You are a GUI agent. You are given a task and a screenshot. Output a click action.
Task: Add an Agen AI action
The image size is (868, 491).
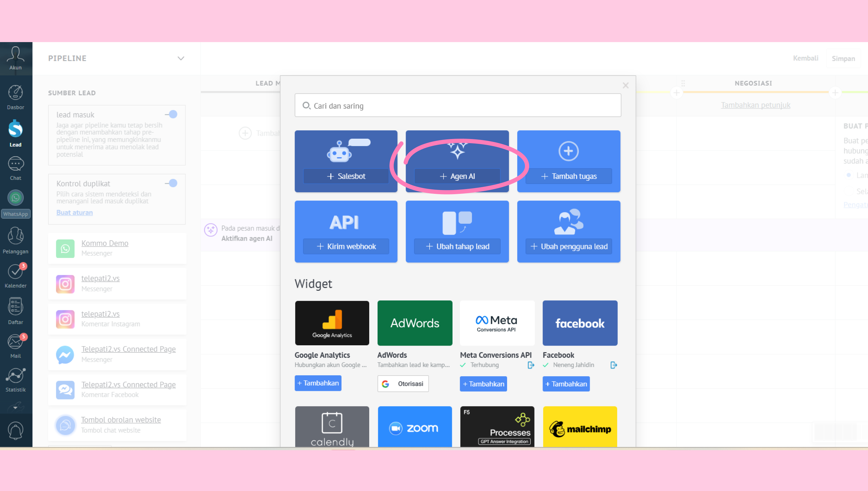tap(457, 176)
